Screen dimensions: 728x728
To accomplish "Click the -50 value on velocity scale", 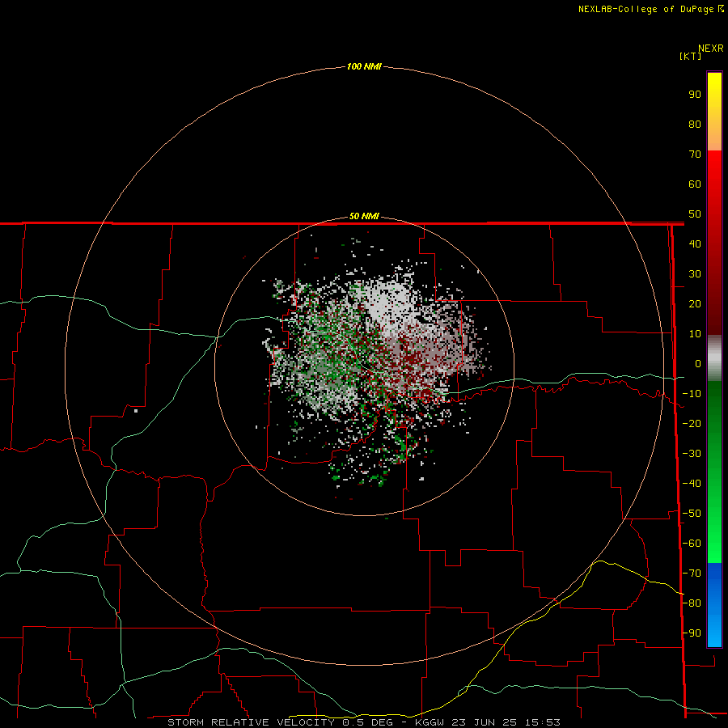I will tap(692, 514).
